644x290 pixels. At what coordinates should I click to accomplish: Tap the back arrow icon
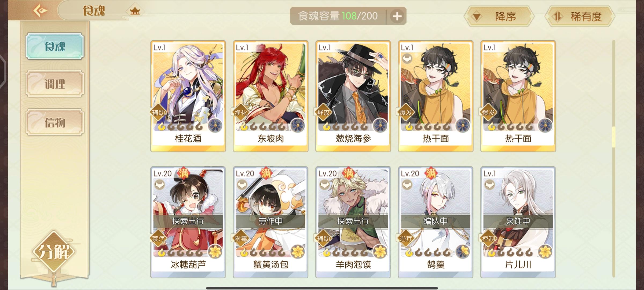40,11
